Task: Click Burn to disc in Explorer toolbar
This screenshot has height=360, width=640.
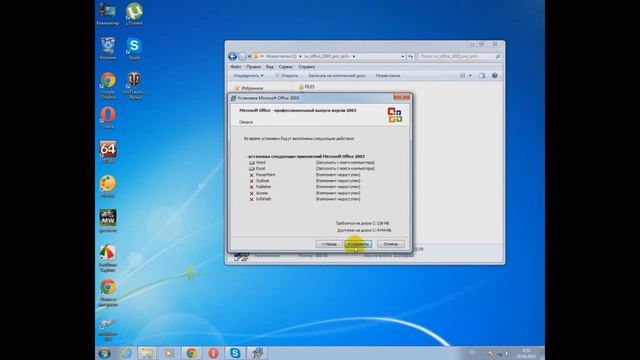Action: pyautogui.click(x=336, y=76)
